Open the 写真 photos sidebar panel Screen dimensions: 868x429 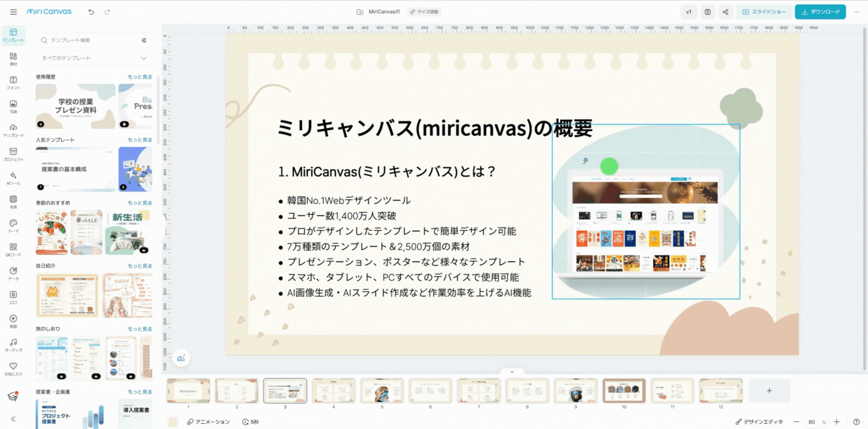(13, 107)
